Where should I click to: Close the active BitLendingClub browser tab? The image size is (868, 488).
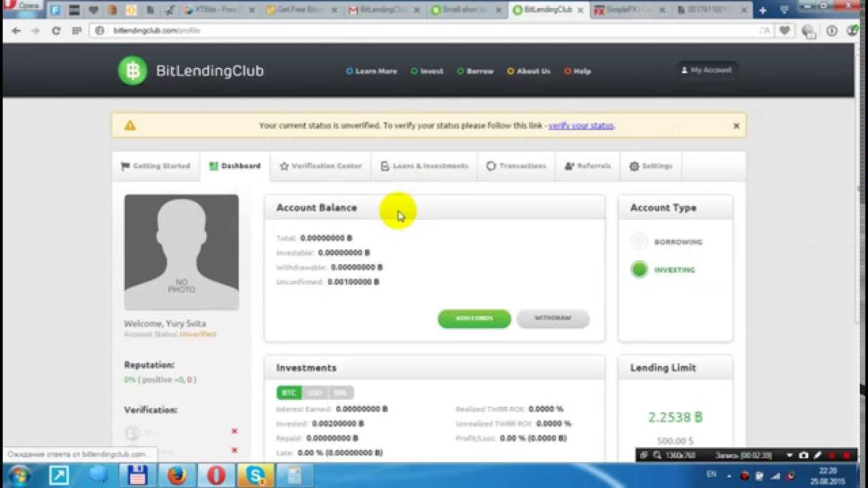click(580, 10)
